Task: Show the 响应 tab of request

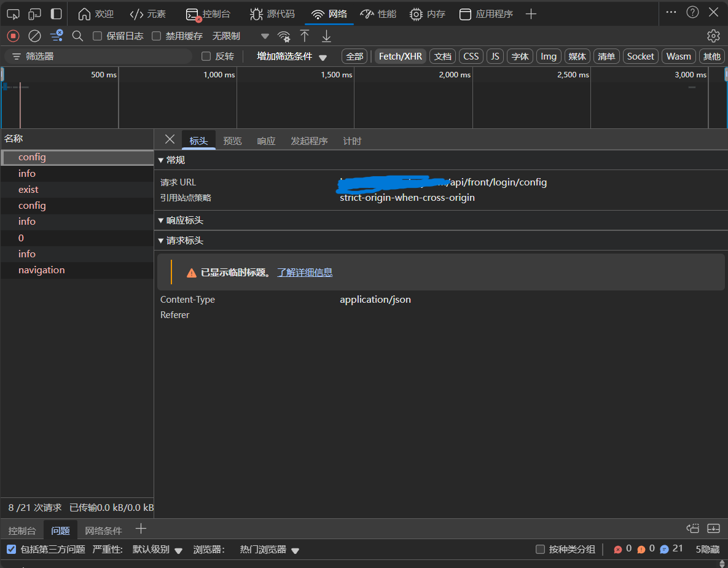Action: tap(267, 141)
